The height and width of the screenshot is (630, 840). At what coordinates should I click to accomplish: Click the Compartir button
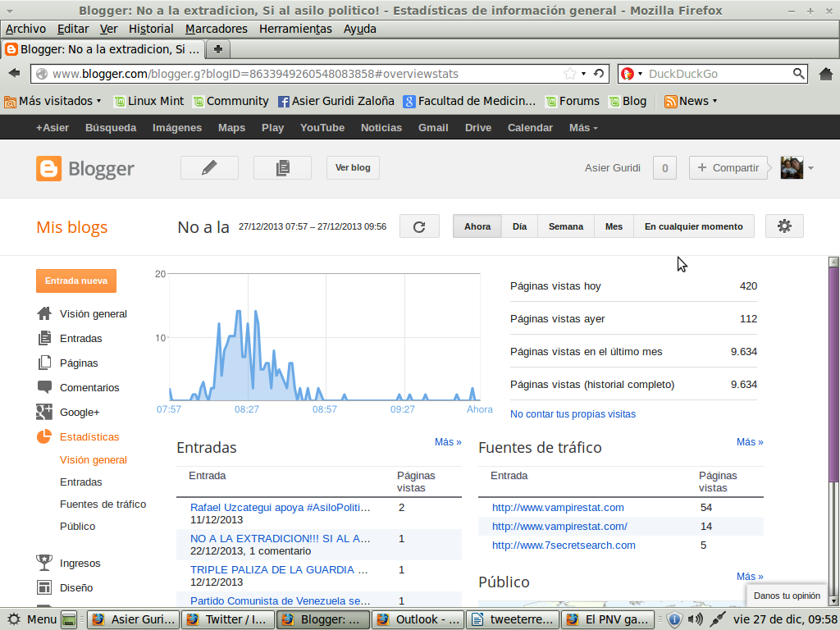(x=728, y=167)
